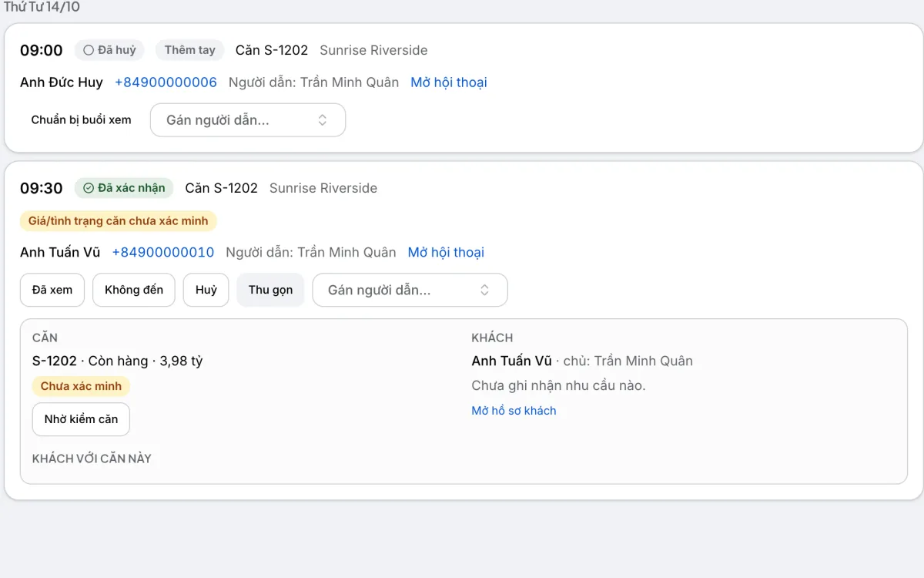The width and height of the screenshot is (924, 578).
Task: Open Mở hội thoại for Anh Tuấn Vũ
Action: point(446,252)
